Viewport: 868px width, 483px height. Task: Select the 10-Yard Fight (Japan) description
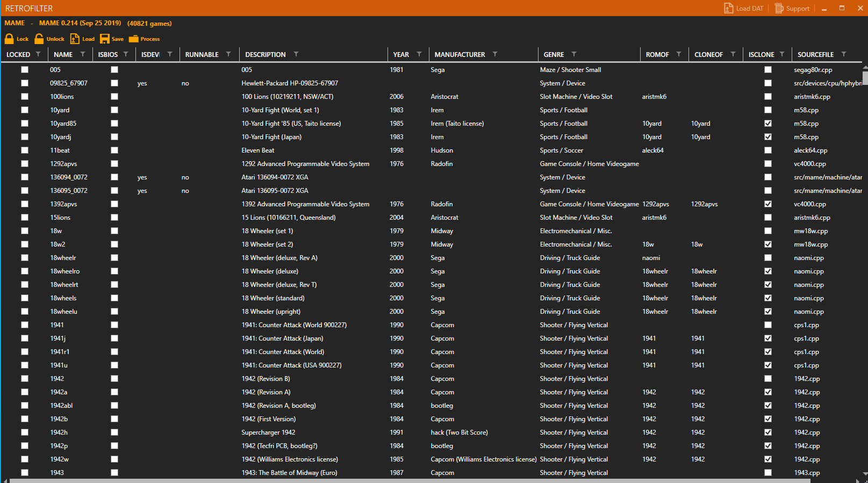(x=271, y=137)
